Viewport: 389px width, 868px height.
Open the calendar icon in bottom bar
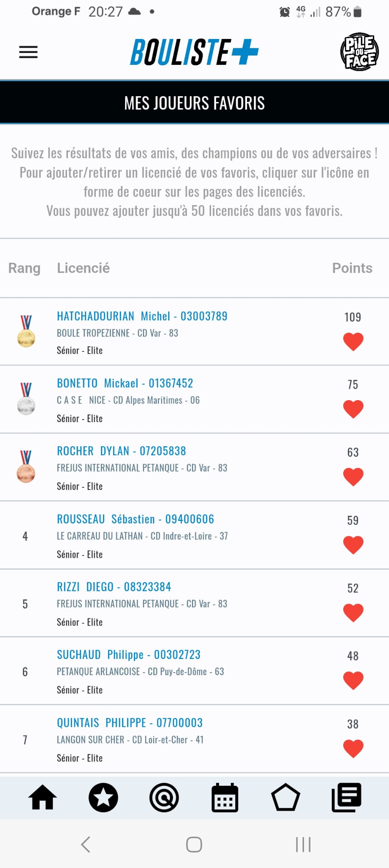(x=225, y=797)
